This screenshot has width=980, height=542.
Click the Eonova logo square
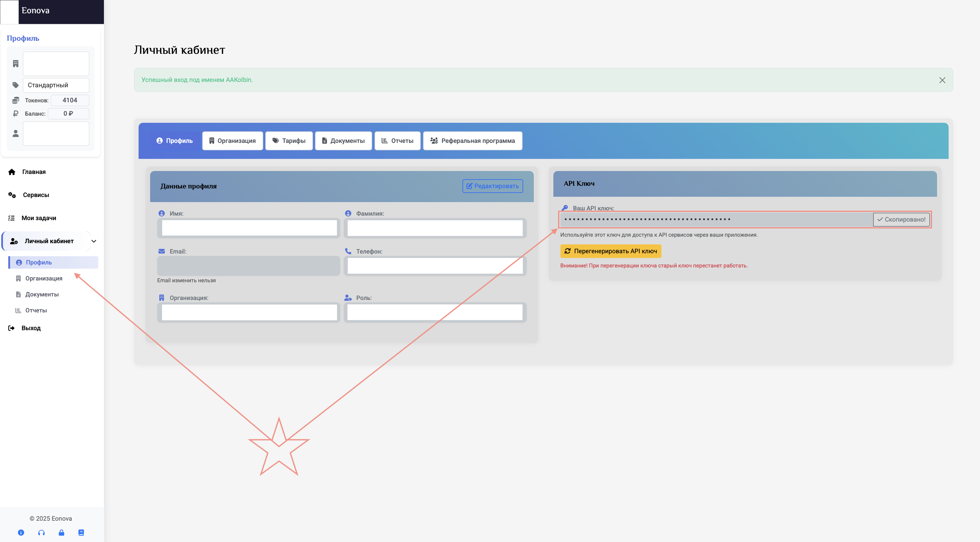tap(9, 12)
